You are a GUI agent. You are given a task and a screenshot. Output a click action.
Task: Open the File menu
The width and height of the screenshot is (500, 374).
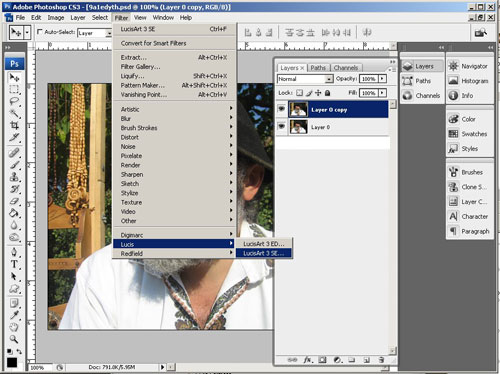tap(20, 18)
